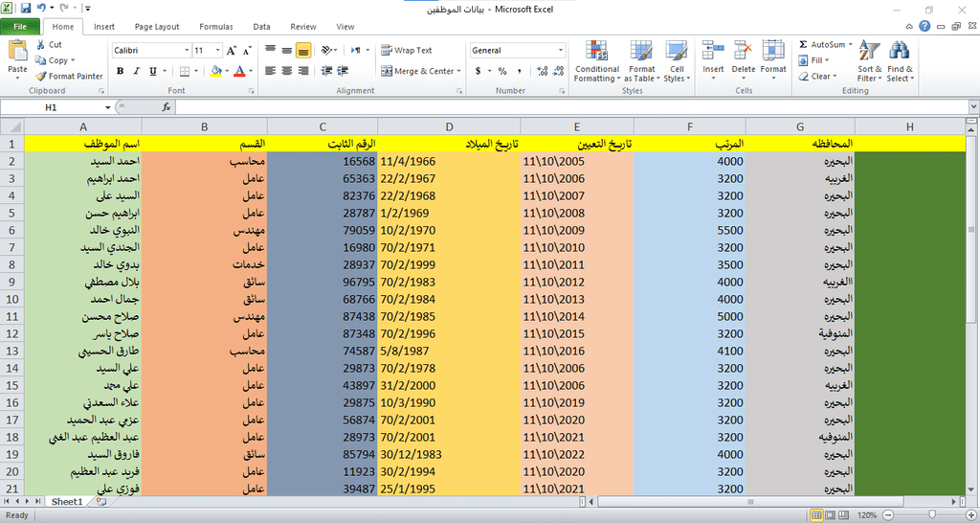Viewport: 980px width, 523px height.
Task: Click the Insert Function fx icon
Action: click(167, 107)
